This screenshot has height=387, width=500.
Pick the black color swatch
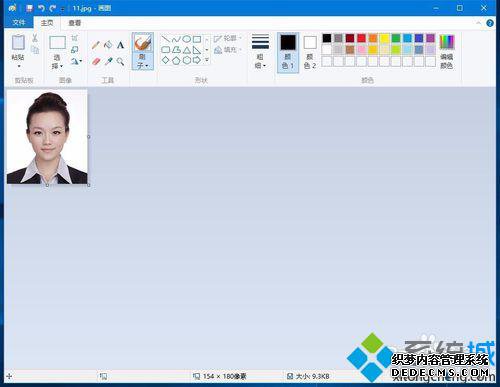point(327,38)
